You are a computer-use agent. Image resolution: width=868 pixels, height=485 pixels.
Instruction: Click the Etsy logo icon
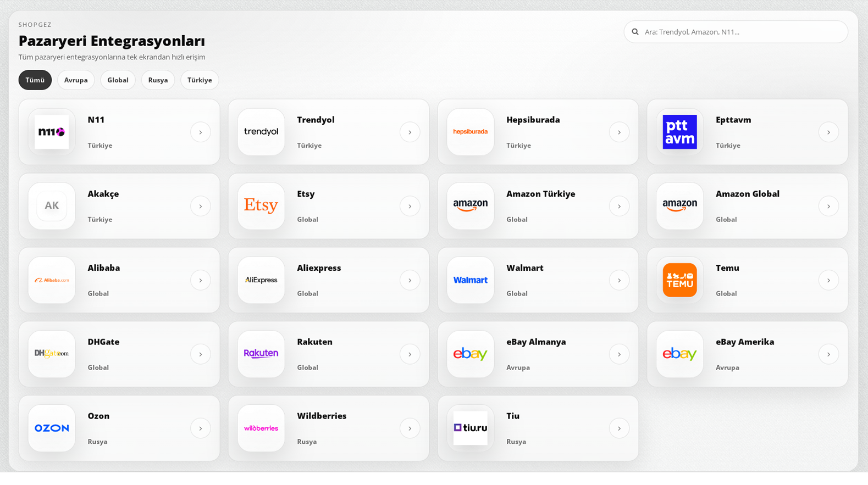click(261, 206)
